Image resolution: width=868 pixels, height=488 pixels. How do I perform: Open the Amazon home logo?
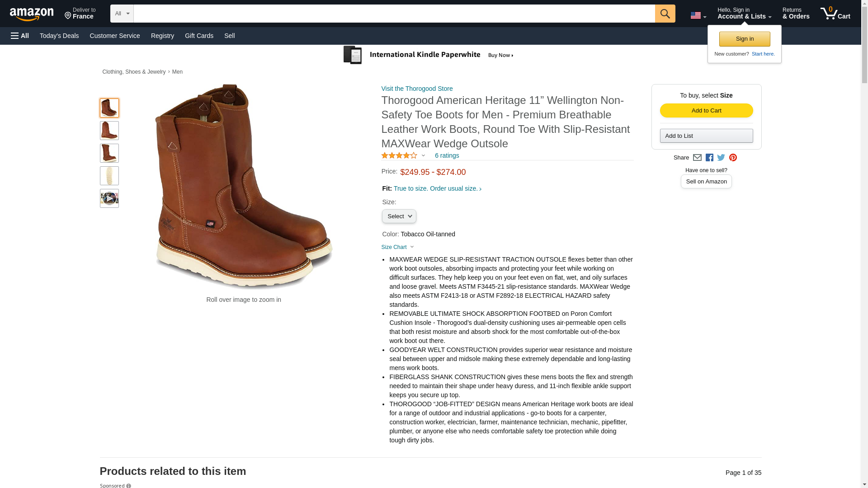[32, 14]
